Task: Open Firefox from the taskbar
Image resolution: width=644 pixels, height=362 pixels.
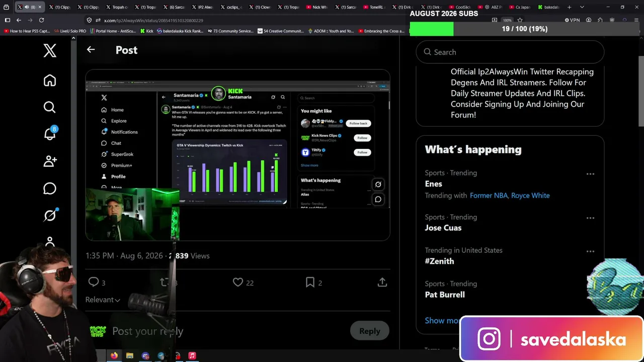Action: pyautogui.click(x=114, y=355)
